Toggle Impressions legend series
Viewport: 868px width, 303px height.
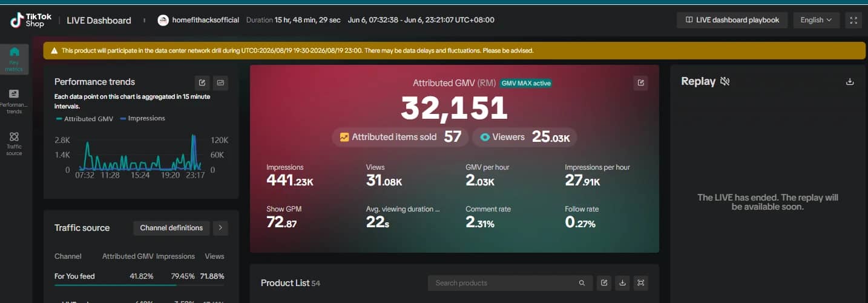(x=142, y=118)
